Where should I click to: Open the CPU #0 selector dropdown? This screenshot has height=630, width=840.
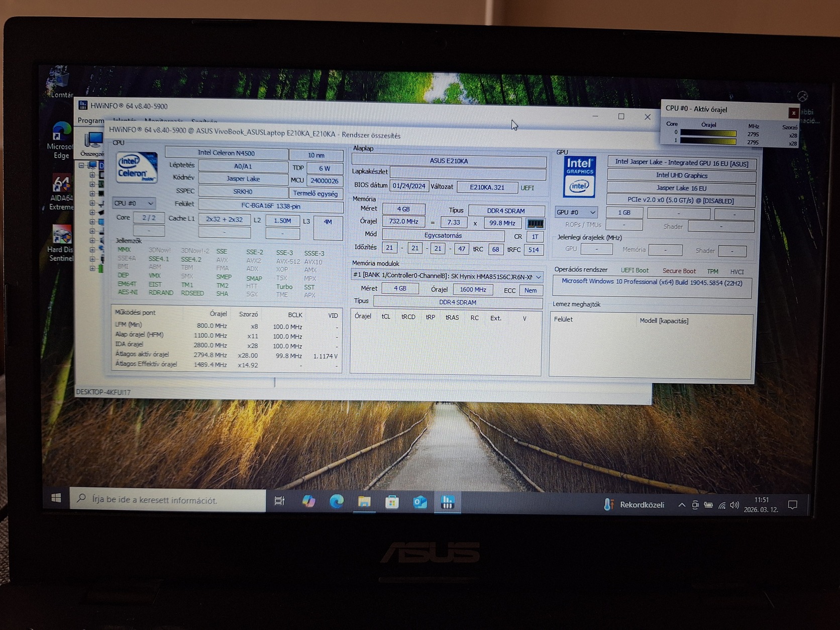click(x=134, y=203)
